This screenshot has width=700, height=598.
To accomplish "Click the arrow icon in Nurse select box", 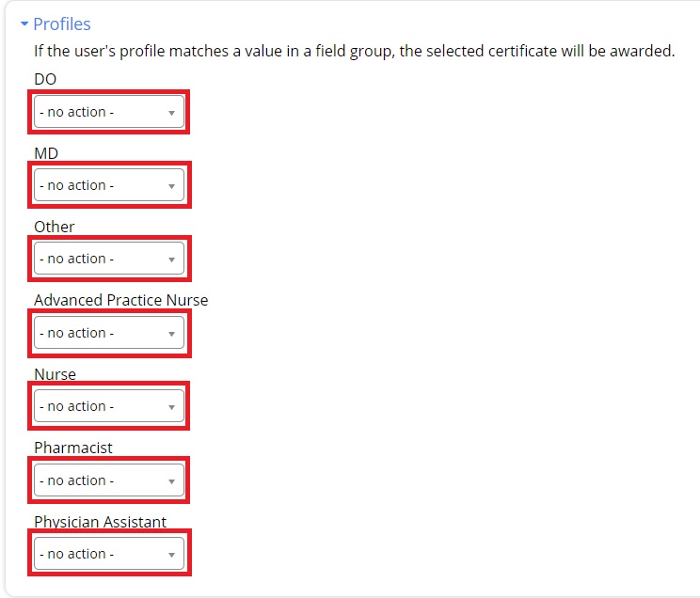I will tap(171, 407).
